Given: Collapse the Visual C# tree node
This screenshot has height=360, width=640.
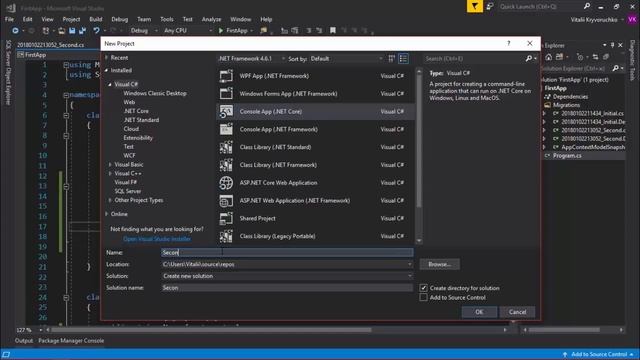Looking at the screenshot, I should [110, 84].
